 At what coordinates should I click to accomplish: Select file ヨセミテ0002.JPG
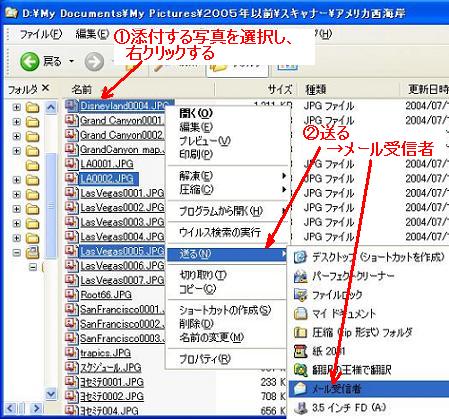coord(112,397)
